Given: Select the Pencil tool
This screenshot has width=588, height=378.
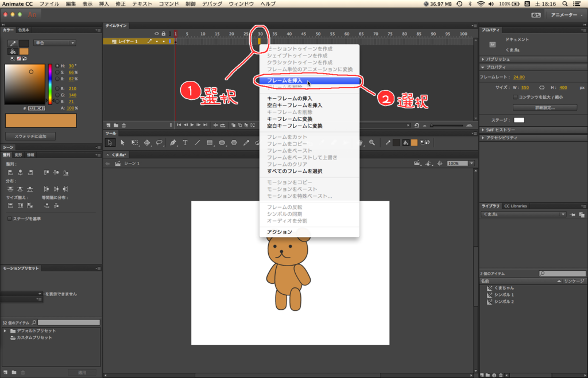Looking at the screenshot, I should pos(246,143).
